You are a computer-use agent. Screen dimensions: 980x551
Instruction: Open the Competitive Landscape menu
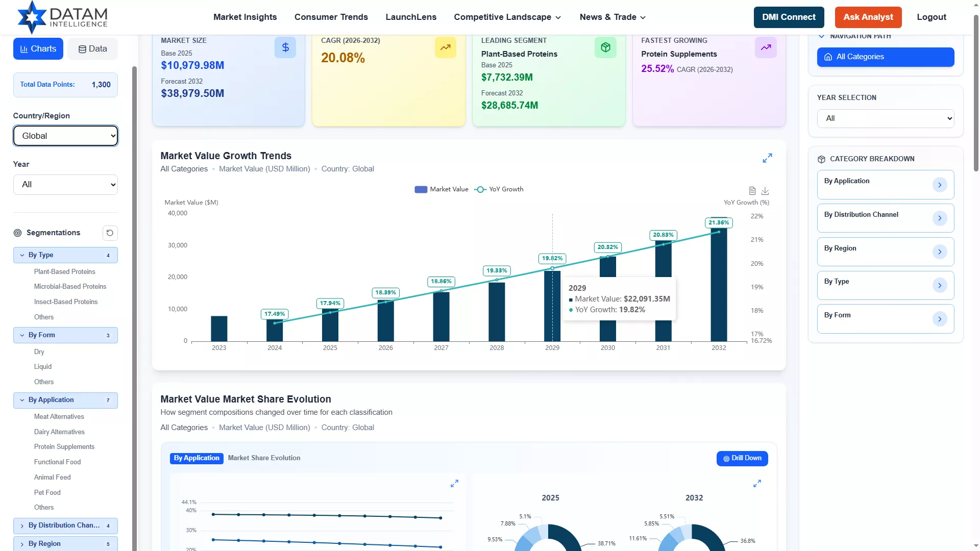pos(507,17)
